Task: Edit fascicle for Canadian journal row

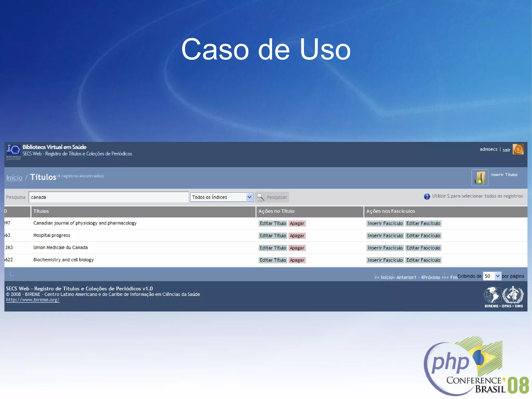Action: 423,223
